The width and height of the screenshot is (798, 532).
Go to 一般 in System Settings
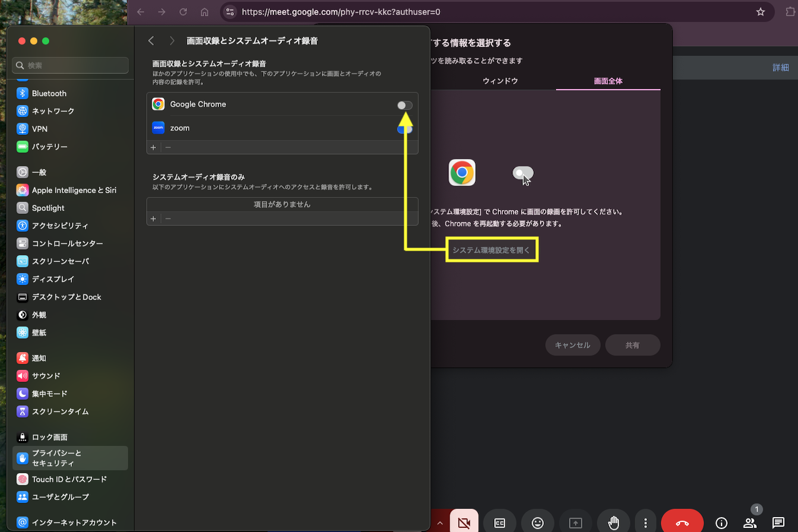coord(70,172)
